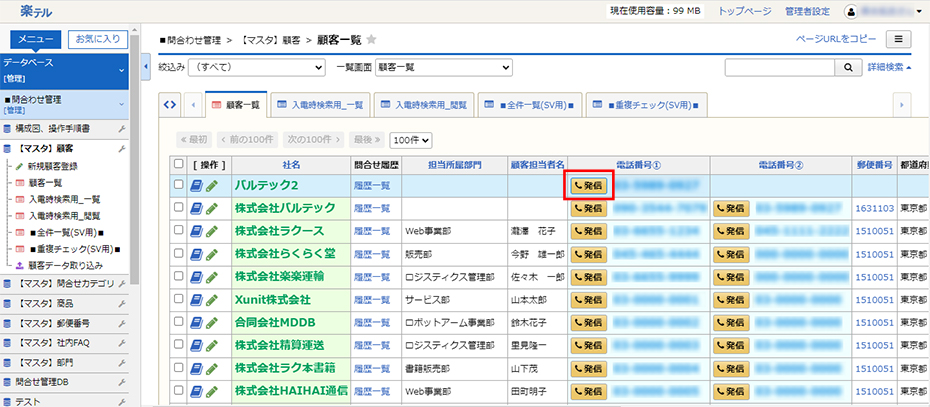Open the hamburger menu at top right
This screenshot has height=407, width=930.
tap(900, 39)
